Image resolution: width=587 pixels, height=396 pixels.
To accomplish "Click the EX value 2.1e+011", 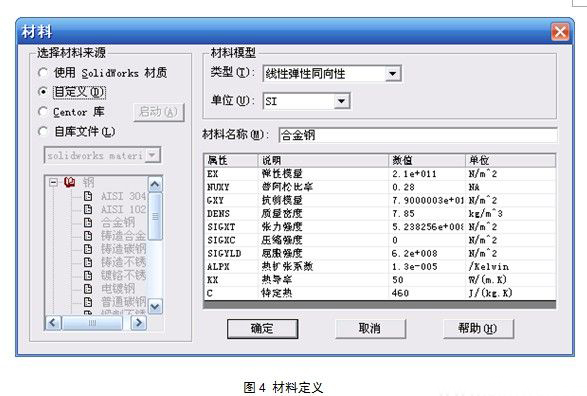I will click(x=414, y=174).
